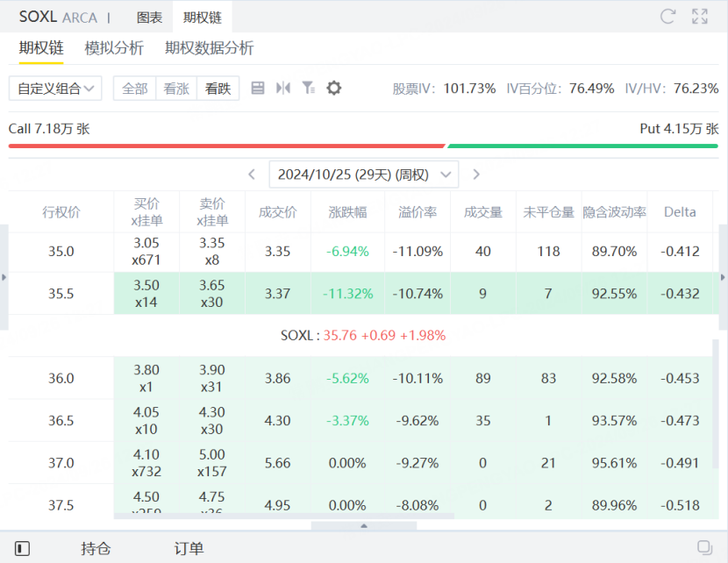Sort by 成交价 column header

278,212
